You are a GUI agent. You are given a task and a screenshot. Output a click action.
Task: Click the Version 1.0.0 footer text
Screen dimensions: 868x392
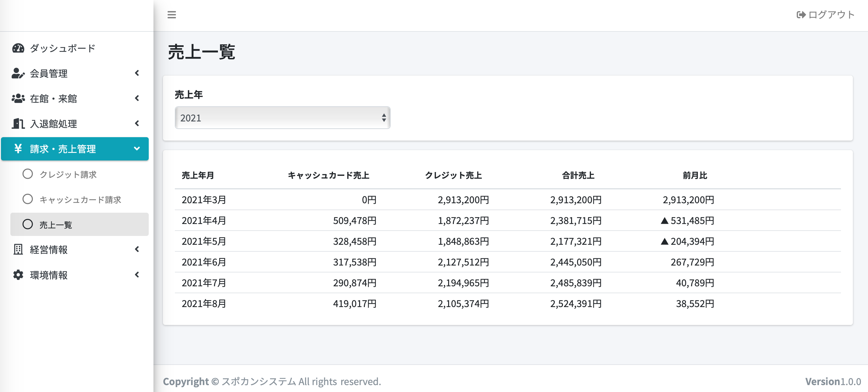pos(833,381)
